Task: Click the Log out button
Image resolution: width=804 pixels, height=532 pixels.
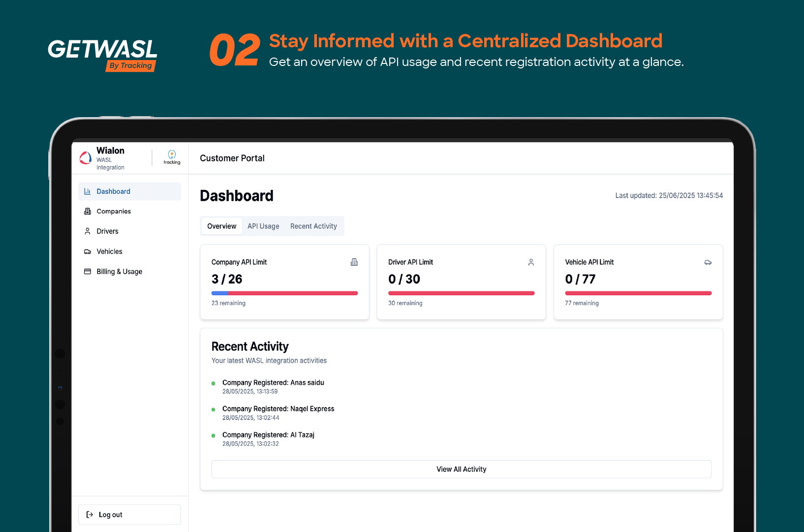Action: [x=129, y=515]
